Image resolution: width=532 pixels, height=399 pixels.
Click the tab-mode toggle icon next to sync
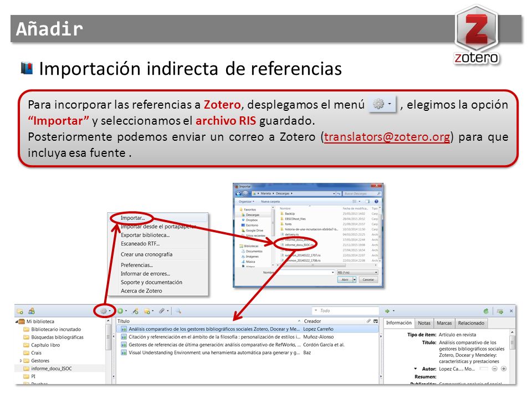500,311
